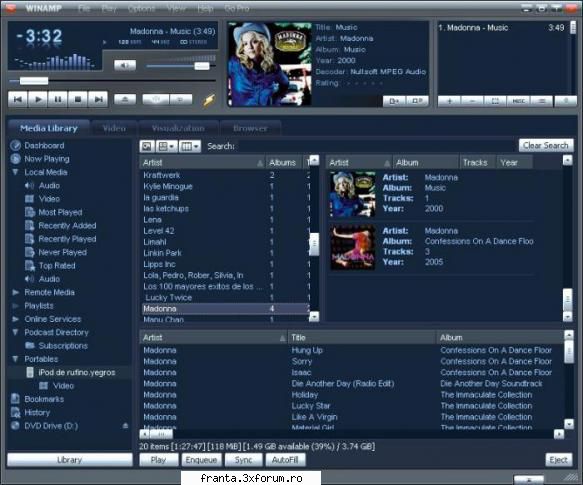Click the song seek bar handle
The image size is (583, 485).
[x=34, y=81]
